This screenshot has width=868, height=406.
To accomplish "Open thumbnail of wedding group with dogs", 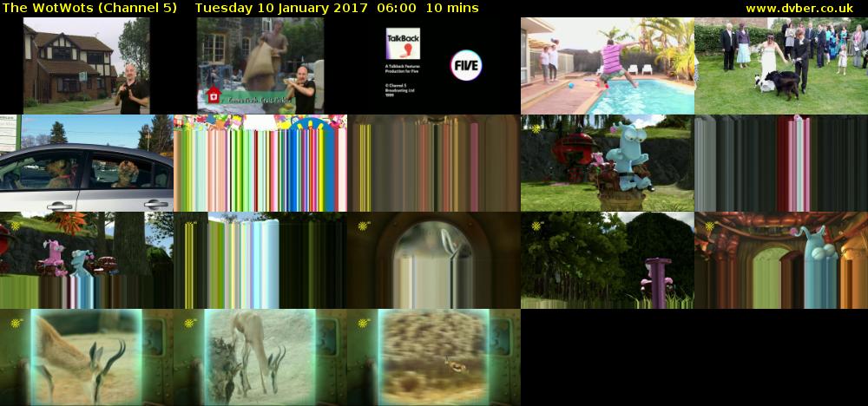I will (781, 66).
